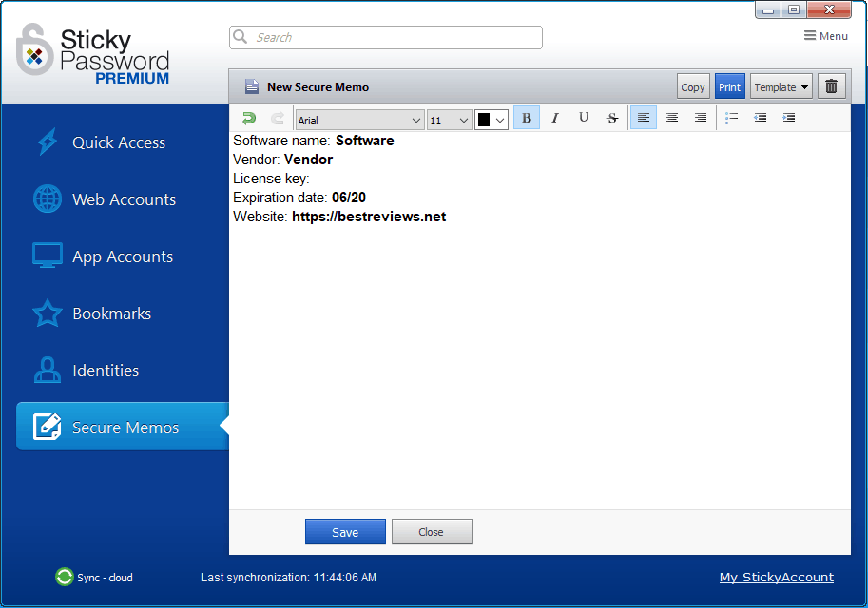
Task: Open the Menu in the top right
Action: (x=824, y=35)
